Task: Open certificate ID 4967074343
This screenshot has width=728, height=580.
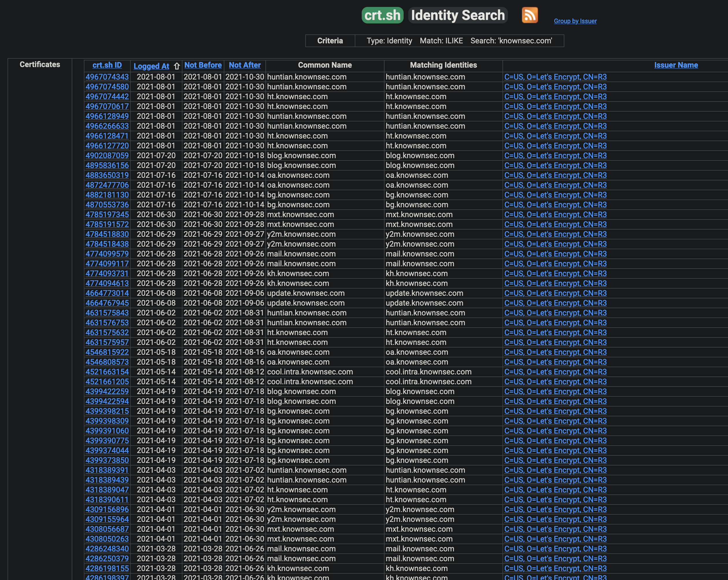Action: pos(107,77)
